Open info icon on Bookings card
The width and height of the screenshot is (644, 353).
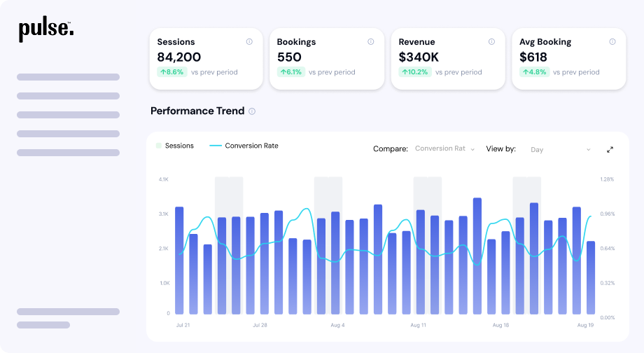371,41
